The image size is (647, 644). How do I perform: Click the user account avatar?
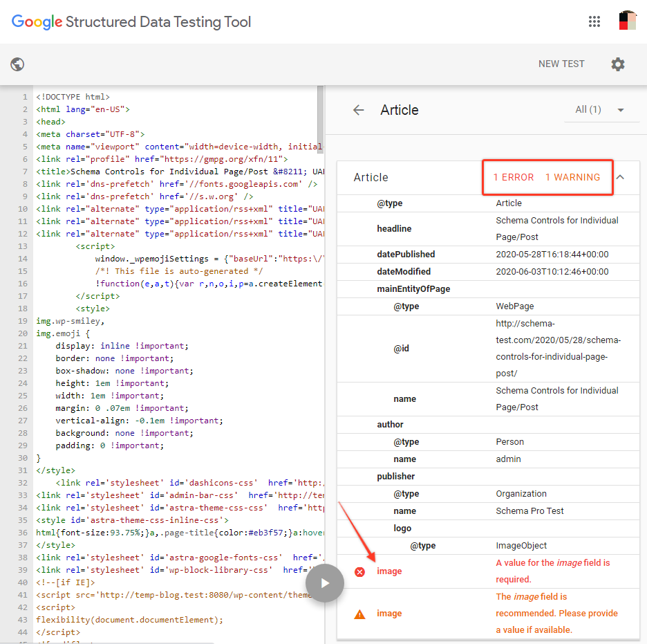coord(627,21)
